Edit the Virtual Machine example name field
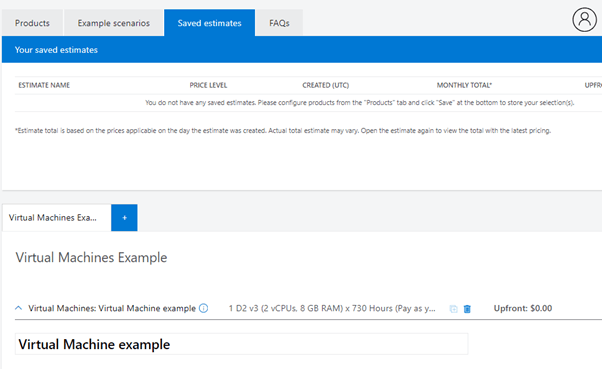Screen dimensions: 602x369 [241, 344]
